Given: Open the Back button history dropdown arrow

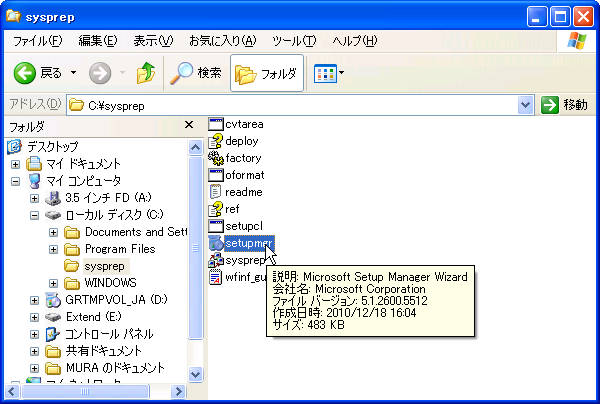Looking at the screenshot, I should pos(73,72).
